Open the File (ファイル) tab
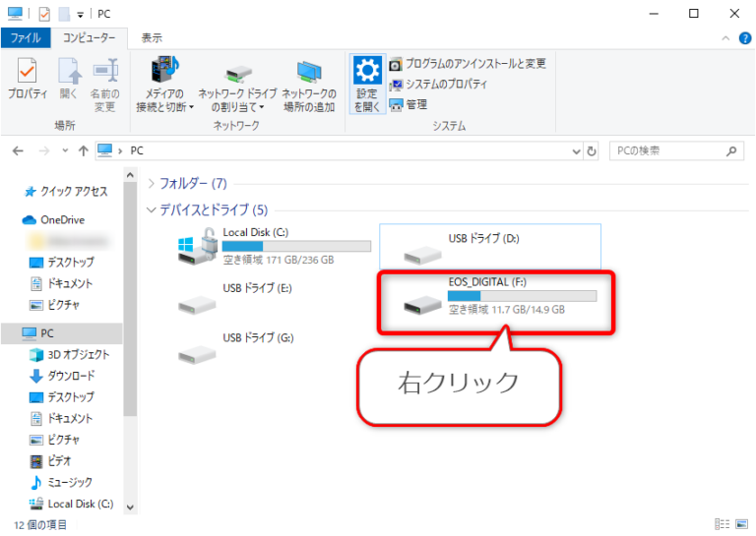The width and height of the screenshot is (756, 536). (x=26, y=38)
